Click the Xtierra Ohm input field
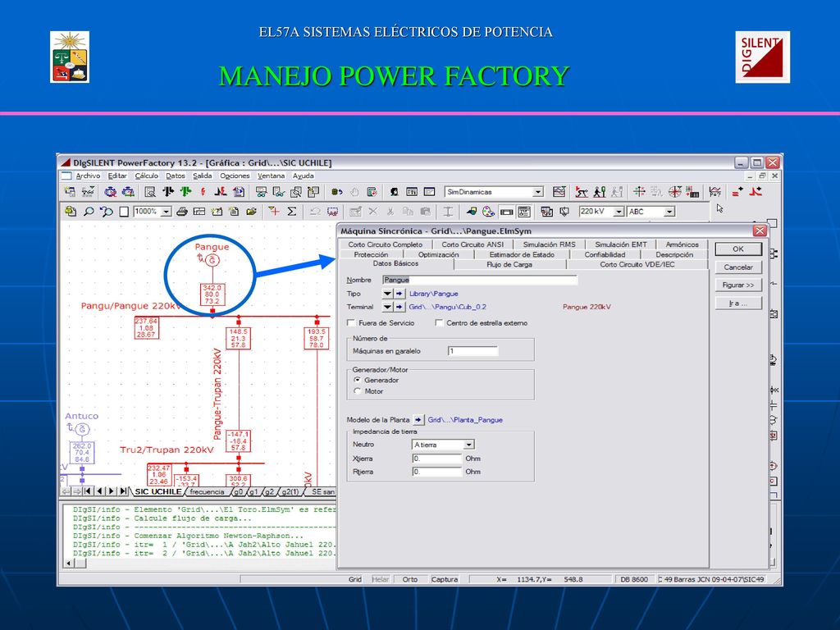 click(x=436, y=459)
